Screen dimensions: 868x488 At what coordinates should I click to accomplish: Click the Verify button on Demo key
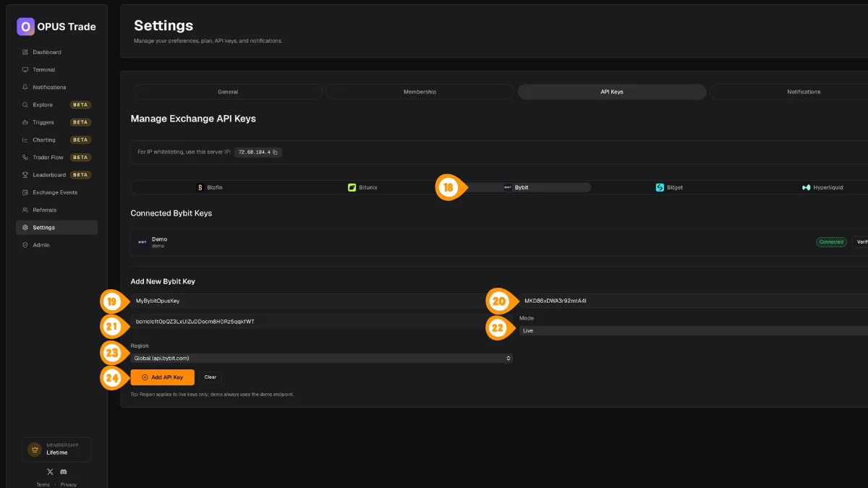coord(860,242)
